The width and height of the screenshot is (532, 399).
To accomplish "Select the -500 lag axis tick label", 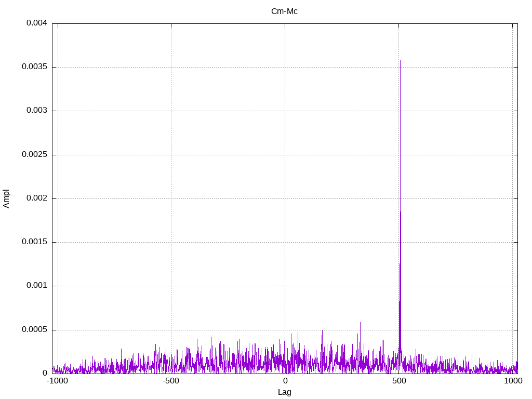I will pos(171,381).
